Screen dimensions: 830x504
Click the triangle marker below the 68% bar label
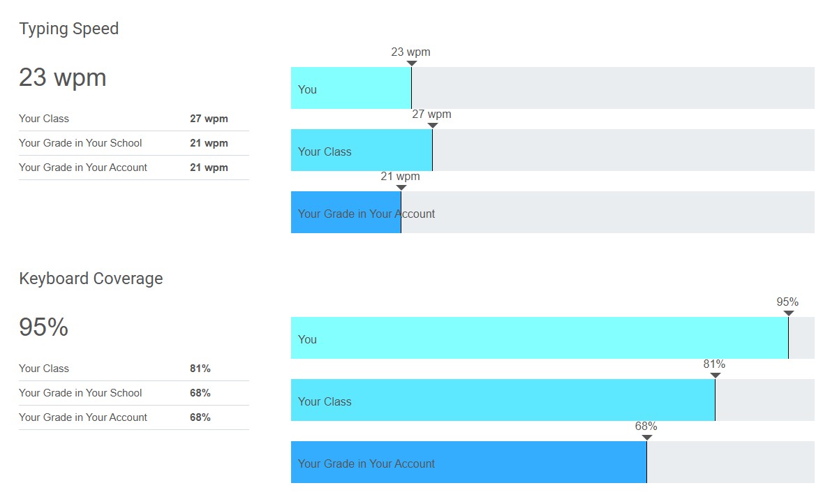(647, 438)
